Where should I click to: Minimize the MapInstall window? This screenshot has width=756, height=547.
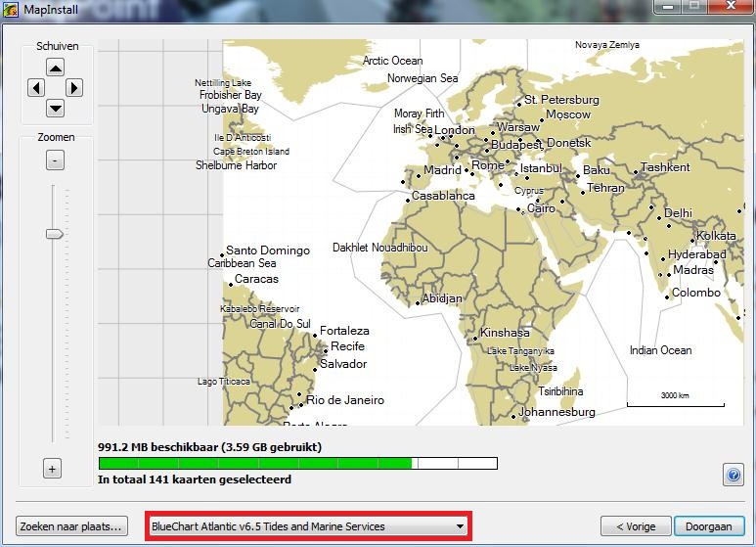[x=668, y=6]
